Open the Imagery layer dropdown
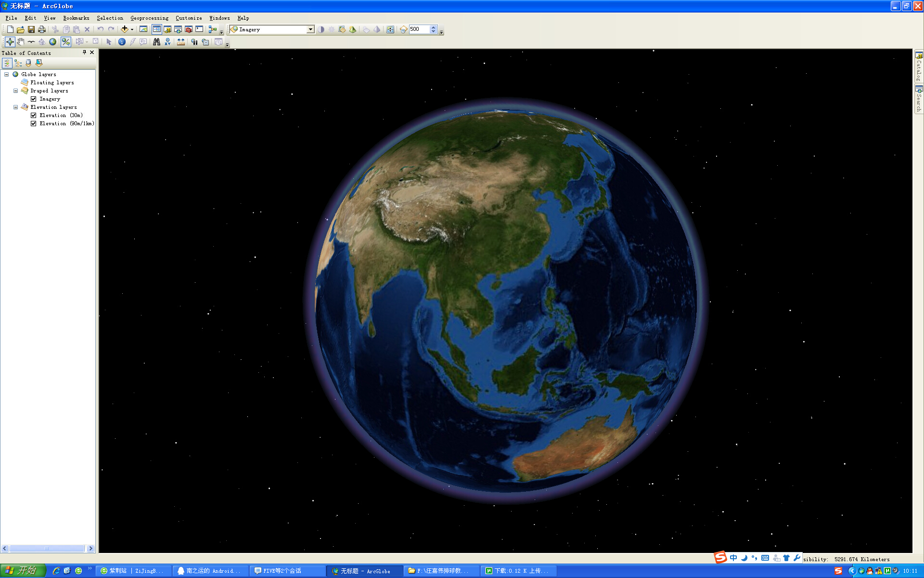Image resolution: width=924 pixels, height=578 pixels. tap(310, 29)
